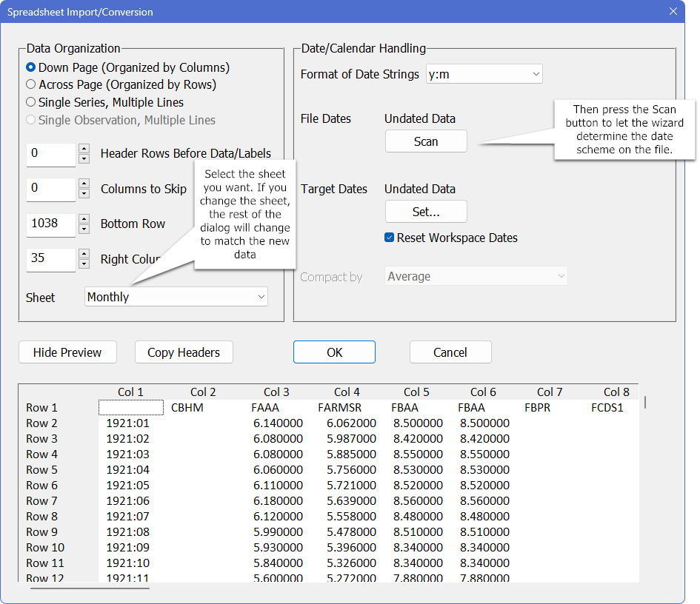This screenshot has height=604, width=700.
Task: Click Copy Headers button
Action: click(184, 352)
